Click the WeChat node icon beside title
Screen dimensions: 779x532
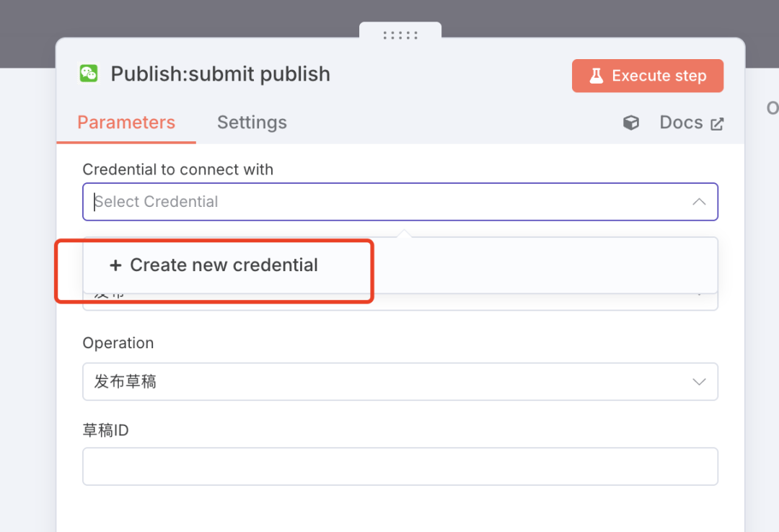tap(89, 74)
